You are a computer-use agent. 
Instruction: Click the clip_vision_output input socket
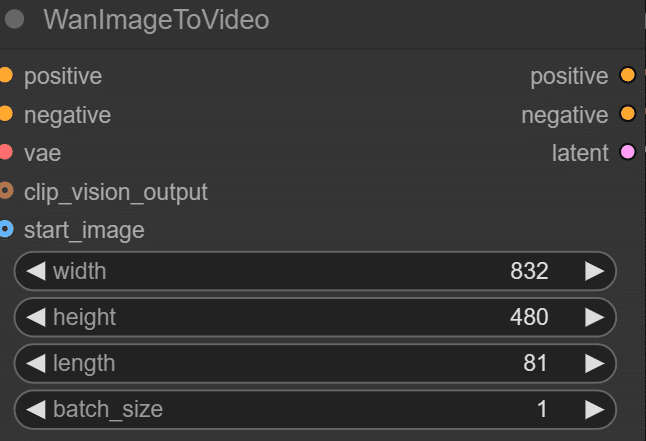tap(5, 191)
